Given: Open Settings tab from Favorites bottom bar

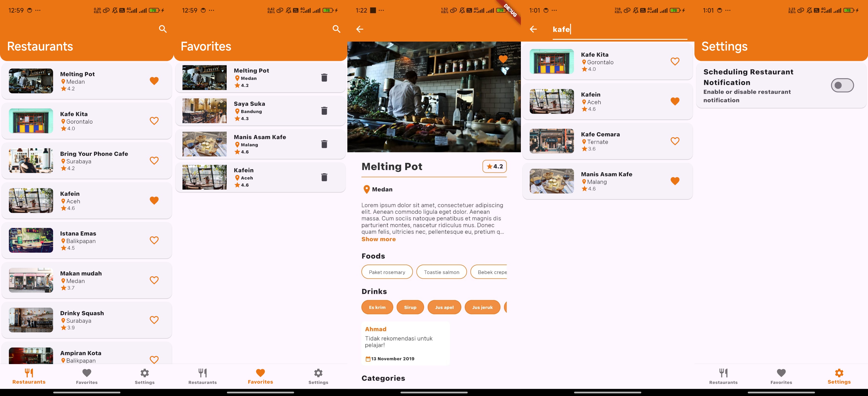Looking at the screenshot, I should click(x=318, y=375).
